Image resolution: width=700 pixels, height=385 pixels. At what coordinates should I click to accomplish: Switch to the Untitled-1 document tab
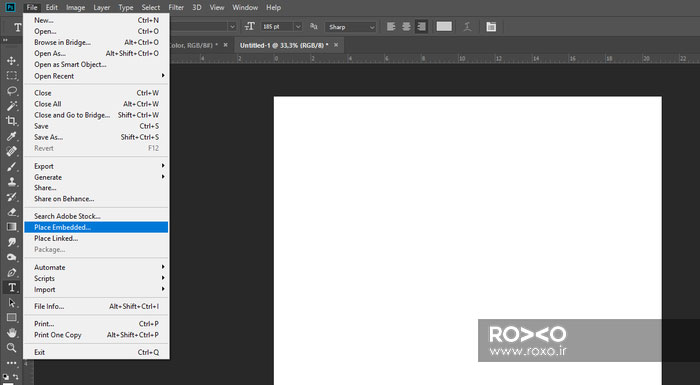(x=284, y=45)
